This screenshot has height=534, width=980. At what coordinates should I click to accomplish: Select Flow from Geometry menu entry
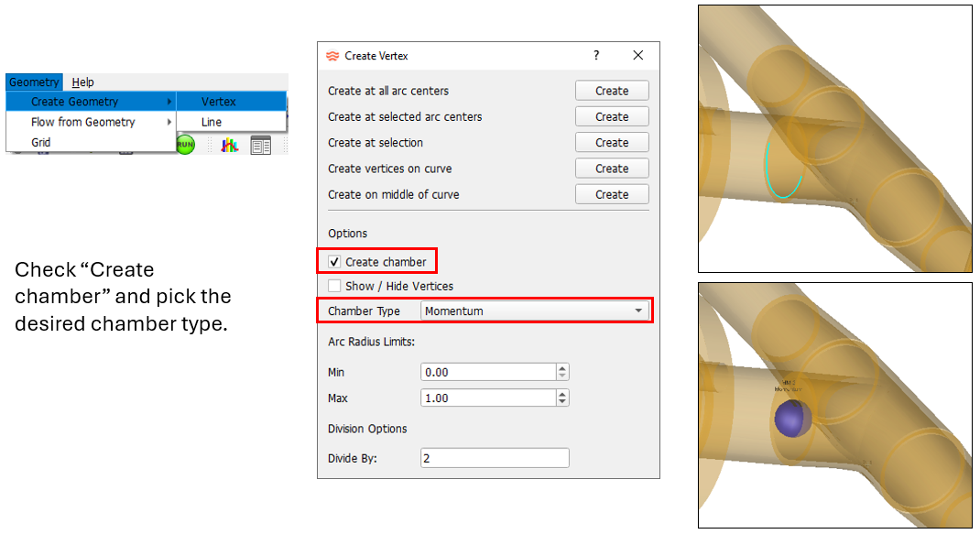92,122
